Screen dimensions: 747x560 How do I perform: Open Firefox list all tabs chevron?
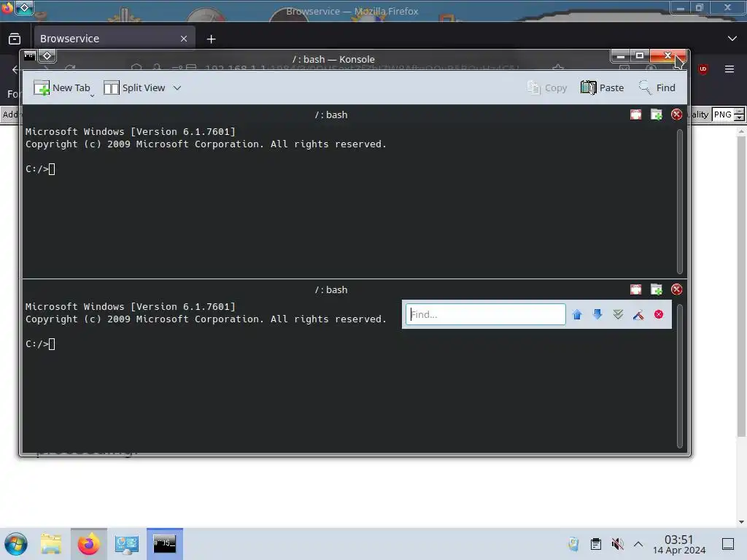coord(732,39)
